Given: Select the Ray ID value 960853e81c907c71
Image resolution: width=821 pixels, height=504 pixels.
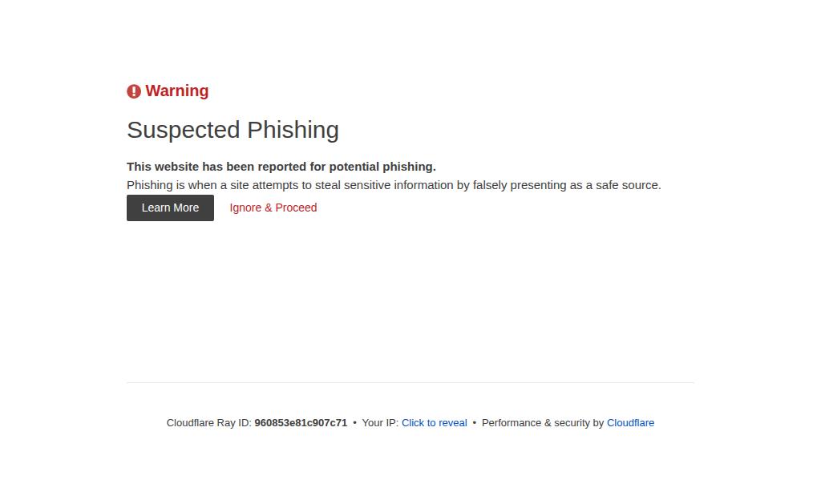Looking at the screenshot, I should coord(301,423).
